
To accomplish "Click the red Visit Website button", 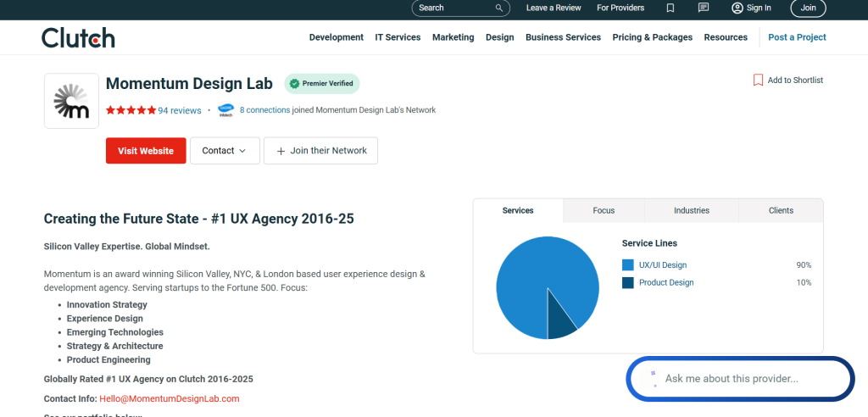I will click(146, 151).
